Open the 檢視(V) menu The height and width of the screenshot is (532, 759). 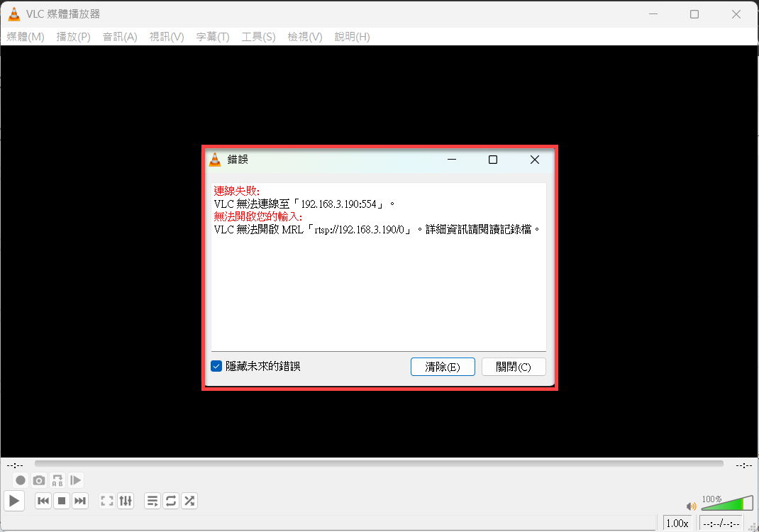(x=305, y=37)
